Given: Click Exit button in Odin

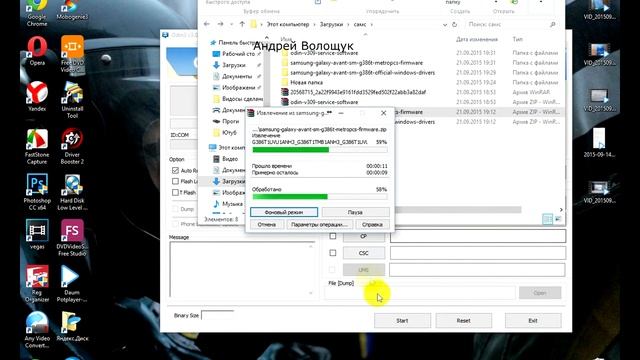Looking at the screenshot, I should point(533,321).
